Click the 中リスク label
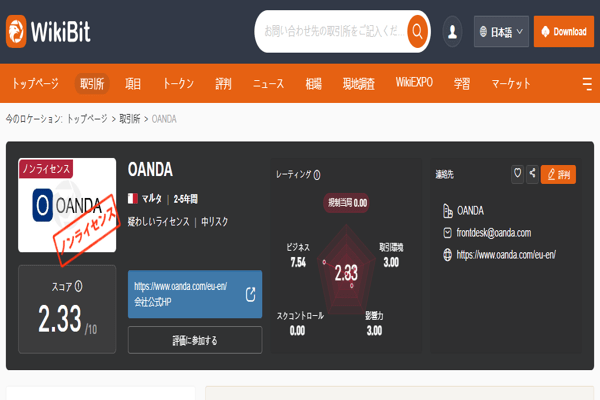 [x=215, y=222]
